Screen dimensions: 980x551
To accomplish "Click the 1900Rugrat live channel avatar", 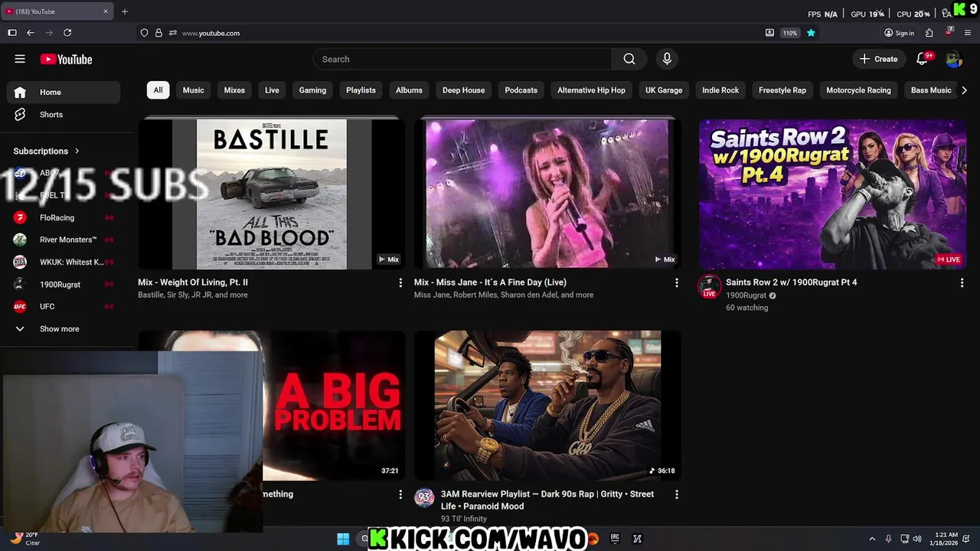I will coord(709,287).
